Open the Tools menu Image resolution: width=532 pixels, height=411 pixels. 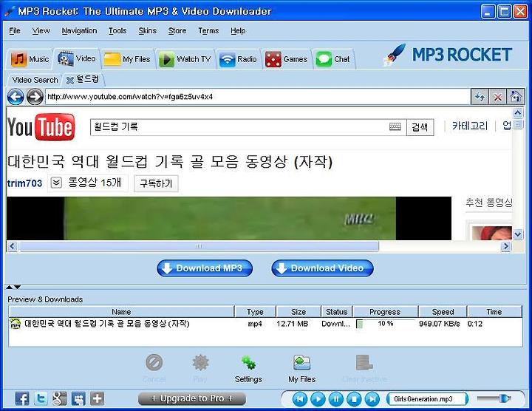coord(117,31)
